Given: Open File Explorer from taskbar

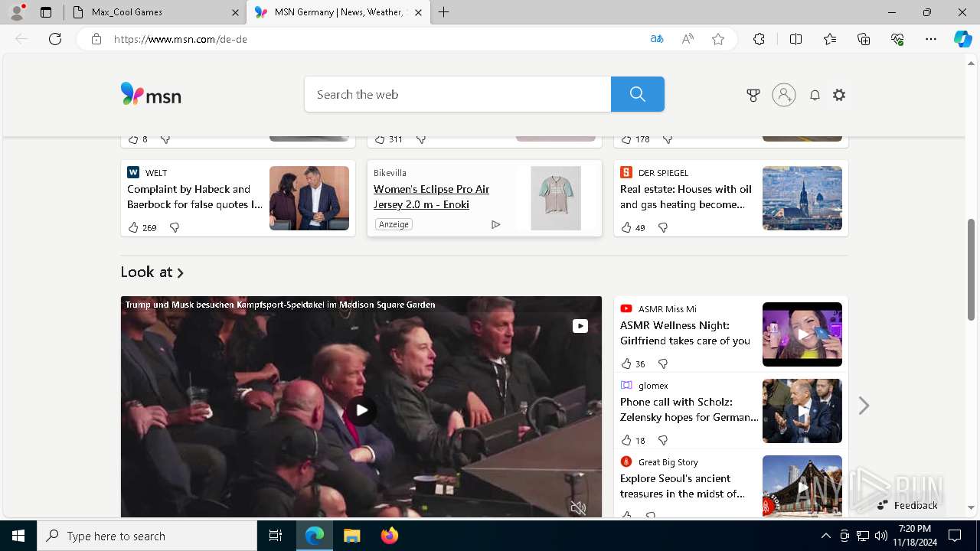Looking at the screenshot, I should pyautogui.click(x=351, y=536).
